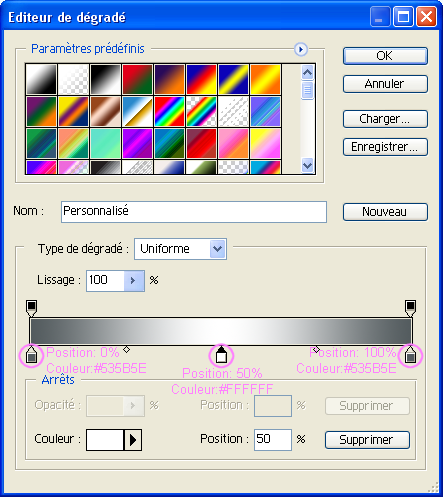Viewport: 443px width, 497px height.
Task: Click the left midpoint diamond marker
Action: 126,350
